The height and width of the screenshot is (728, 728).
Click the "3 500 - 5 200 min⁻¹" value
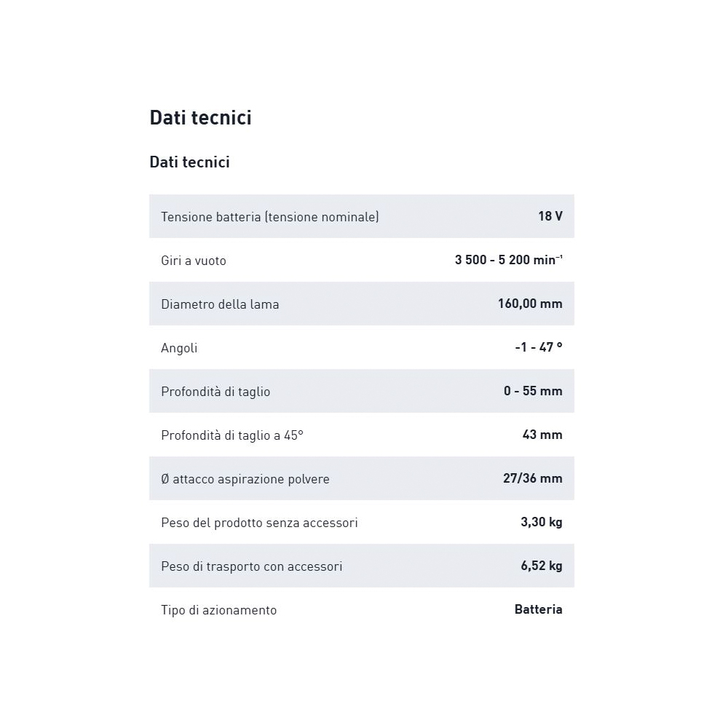tap(508, 260)
